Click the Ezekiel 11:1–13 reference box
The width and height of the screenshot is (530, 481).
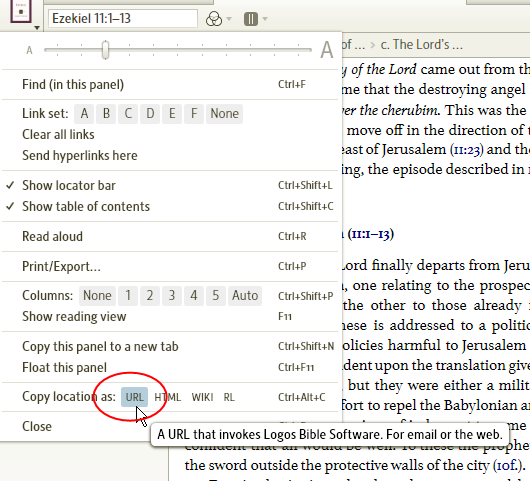click(x=123, y=19)
